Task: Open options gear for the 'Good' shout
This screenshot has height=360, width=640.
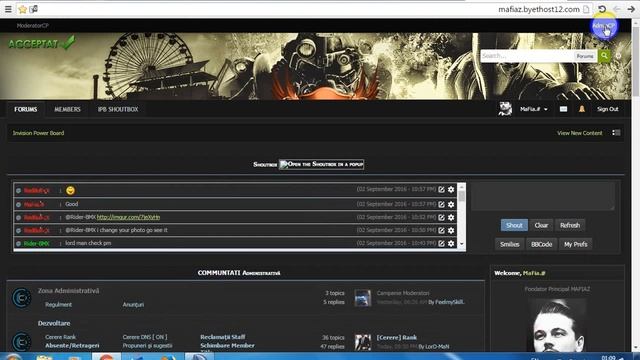Action: [x=451, y=204]
